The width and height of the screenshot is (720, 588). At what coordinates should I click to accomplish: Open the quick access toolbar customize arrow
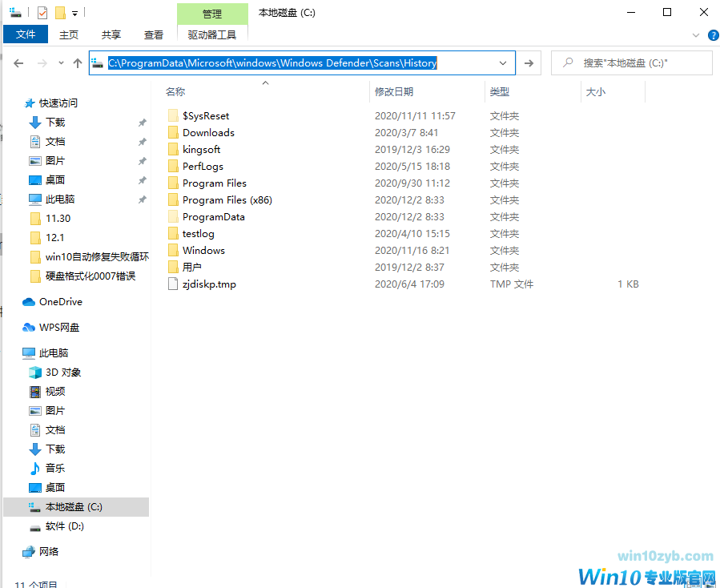(x=74, y=12)
